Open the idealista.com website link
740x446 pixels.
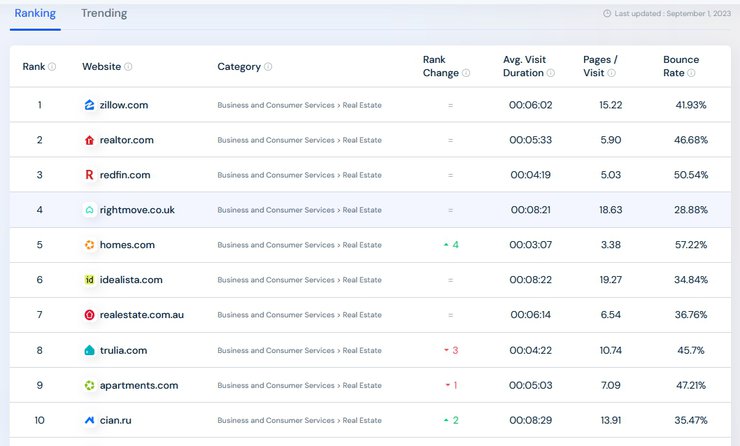(131, 279)
